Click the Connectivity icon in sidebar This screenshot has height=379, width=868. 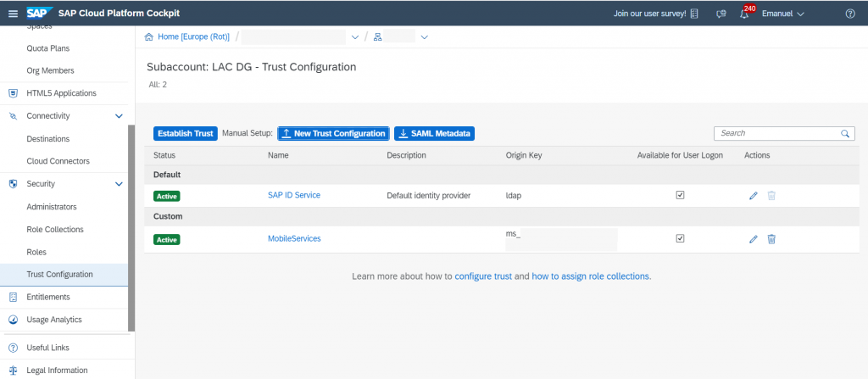coord(14,116)
